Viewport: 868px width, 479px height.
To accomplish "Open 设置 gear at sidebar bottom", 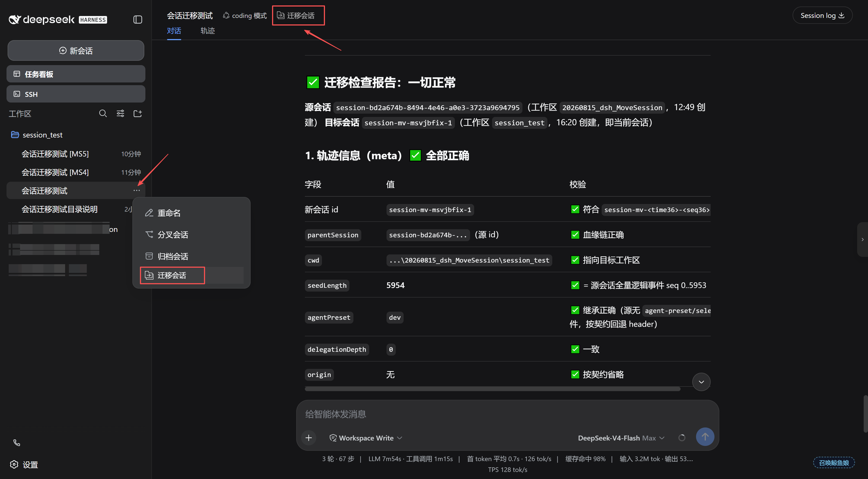I will (24, 465).
